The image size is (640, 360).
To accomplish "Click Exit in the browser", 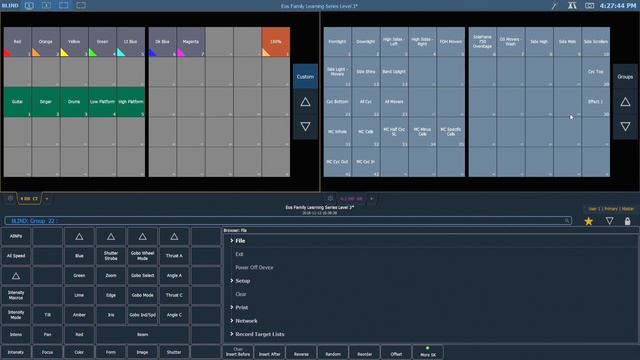I will [239, 254].
